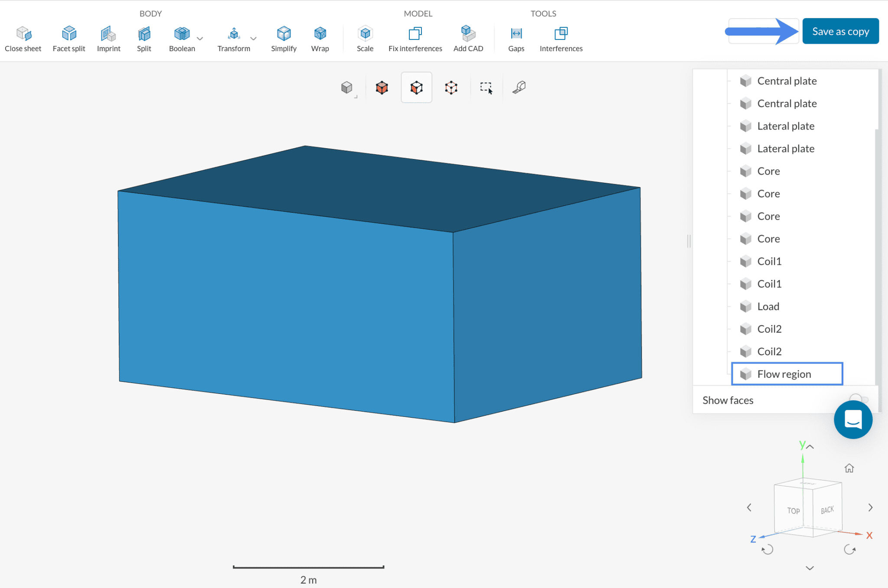Expand the Boolean options dropdown
The image size is (888, 588).
coord(200,39)
